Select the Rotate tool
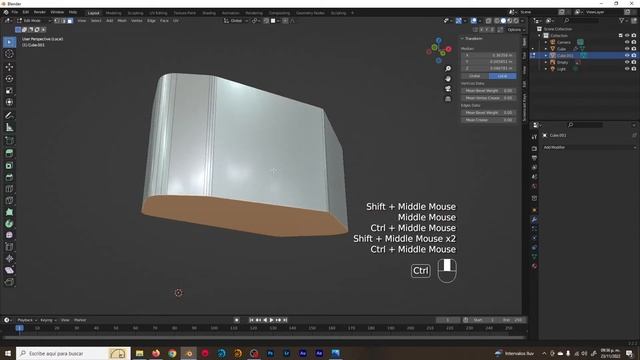This screenshot has width=640, height=360. 9,78
